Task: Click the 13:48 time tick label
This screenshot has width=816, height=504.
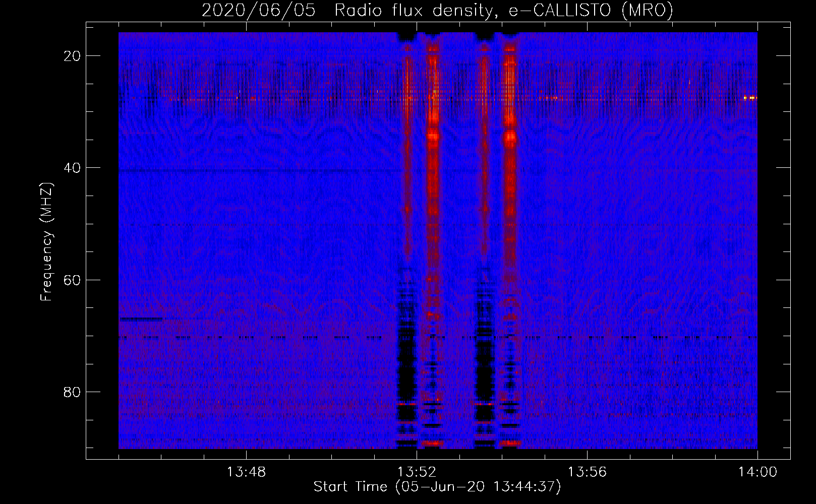Action: point(246,472)
